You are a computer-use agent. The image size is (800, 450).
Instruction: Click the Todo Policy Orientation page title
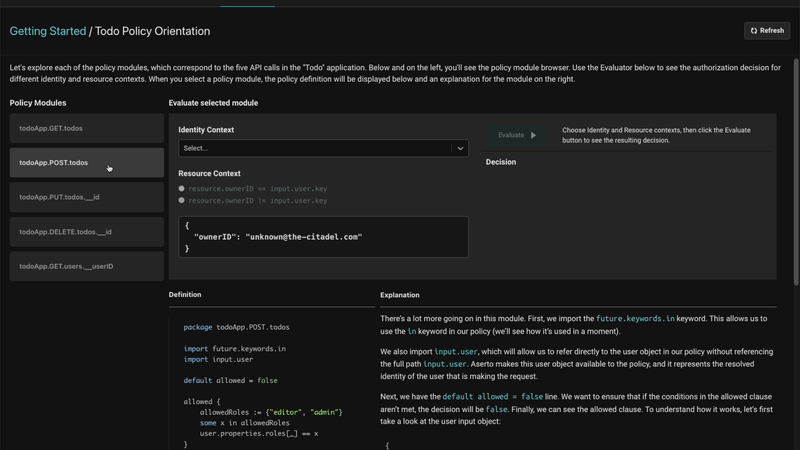(x=152, y=31)
